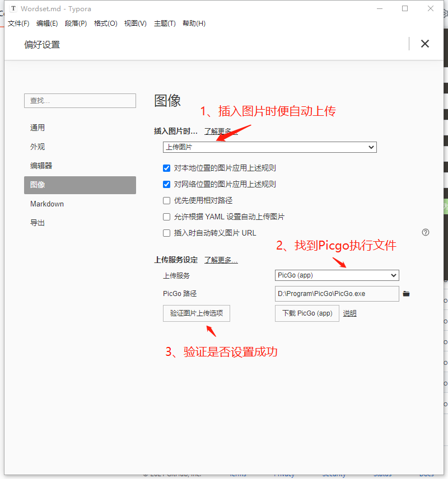The height and width of the screenshot is (479, 448).
Task: Open 了解更多 link beside 上传服务设定
Action: pyautogui.click(x=221, y=260)
